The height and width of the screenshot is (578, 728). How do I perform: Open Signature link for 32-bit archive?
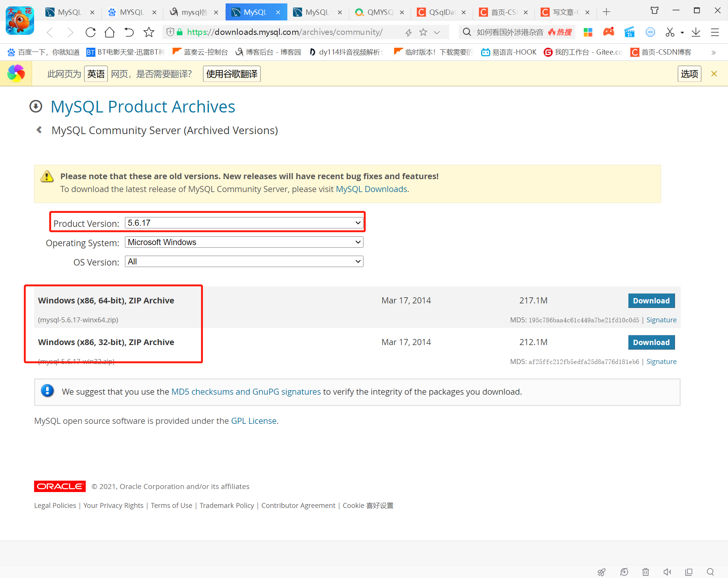661,362
